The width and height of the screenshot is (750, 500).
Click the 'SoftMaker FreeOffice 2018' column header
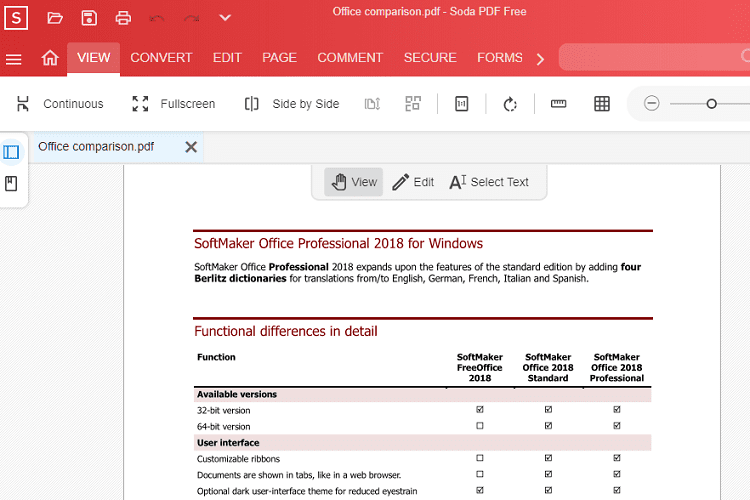pyautogui.click(x=479, y=367)
